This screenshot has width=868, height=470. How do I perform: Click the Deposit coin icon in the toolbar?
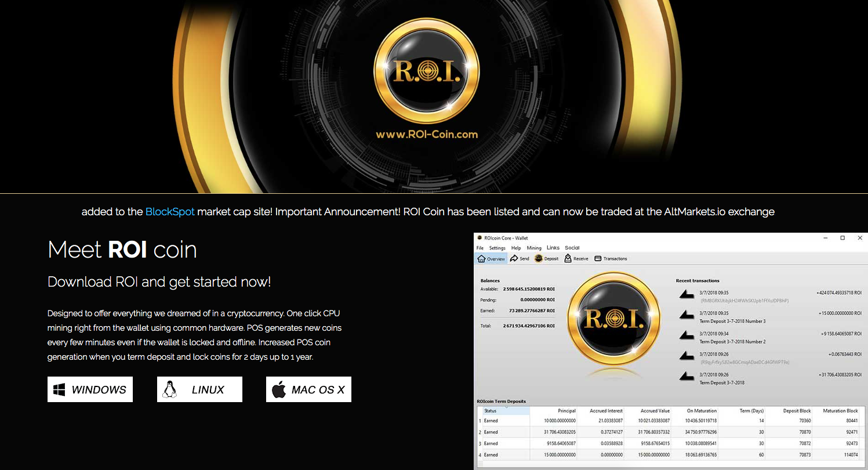pos(538,259)
